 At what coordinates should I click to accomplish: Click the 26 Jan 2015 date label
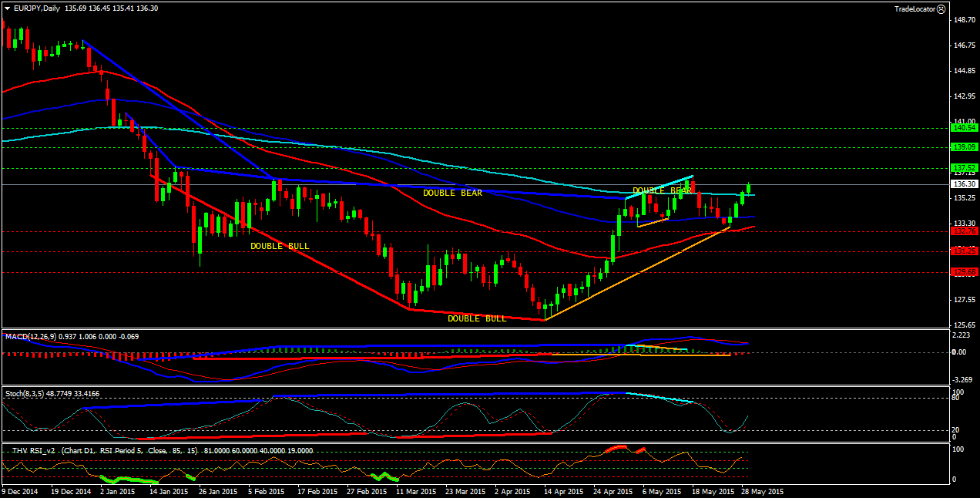pos(216,491)
